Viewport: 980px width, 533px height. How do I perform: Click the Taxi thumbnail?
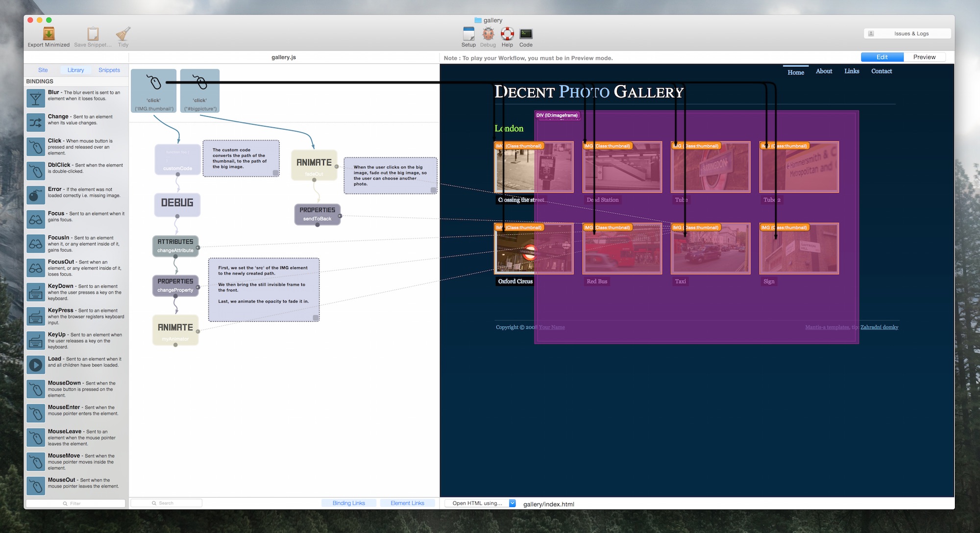[x=710, y=249]
